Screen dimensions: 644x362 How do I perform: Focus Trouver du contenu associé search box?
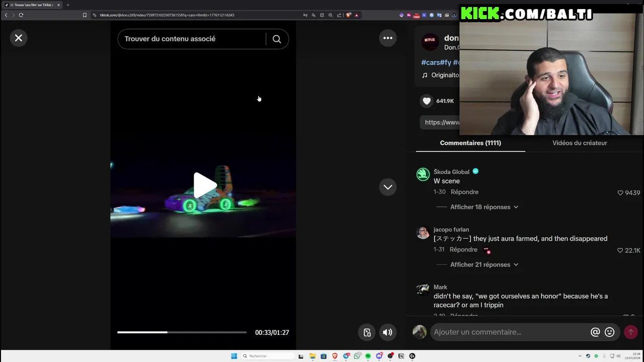(191, 39)
